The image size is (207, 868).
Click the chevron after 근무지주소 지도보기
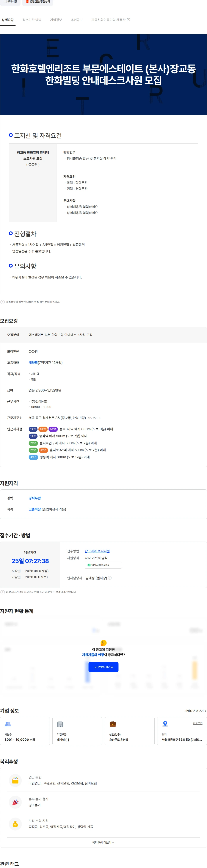click(x=100, y=418)
